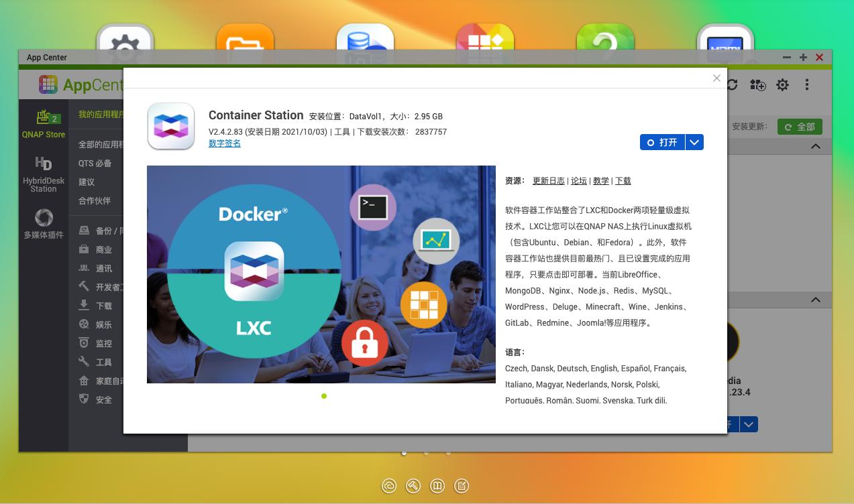Select the 监控 category icon

pyautogui.click(x=84, y=343)
